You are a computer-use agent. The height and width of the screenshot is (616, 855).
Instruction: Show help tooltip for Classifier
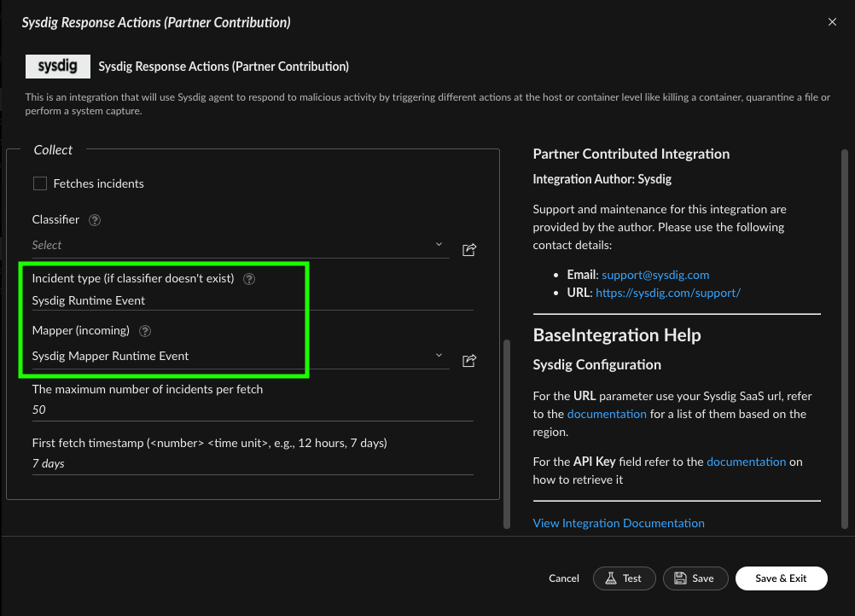(x=95, y=219)
